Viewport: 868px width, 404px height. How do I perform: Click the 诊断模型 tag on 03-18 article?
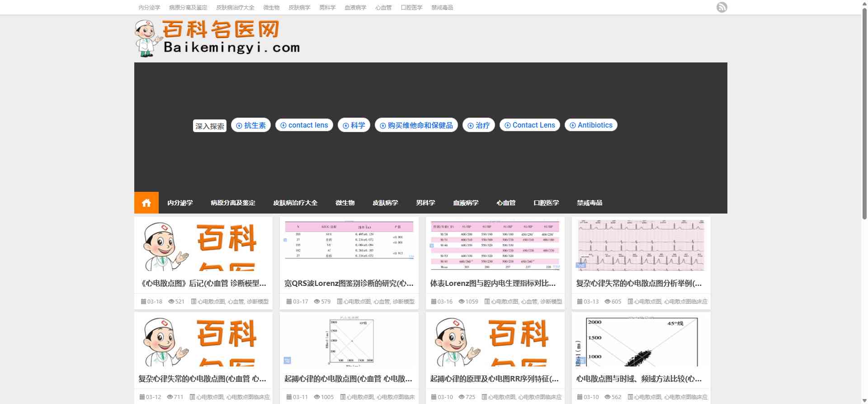(257, 302)
